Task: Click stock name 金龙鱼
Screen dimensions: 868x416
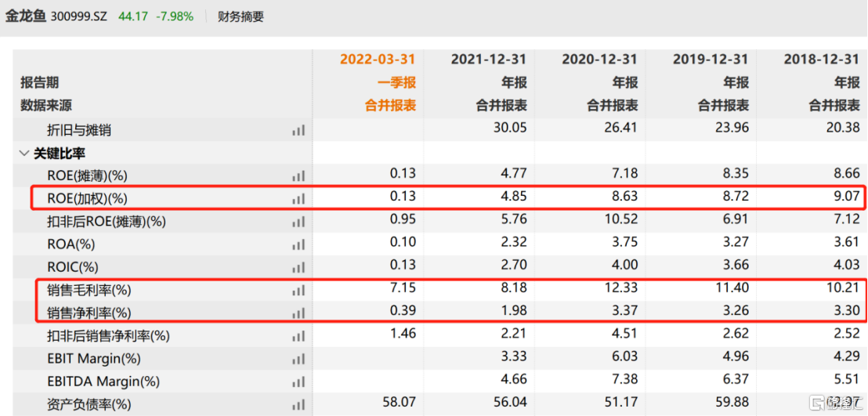Action: [x=26, y=16]
